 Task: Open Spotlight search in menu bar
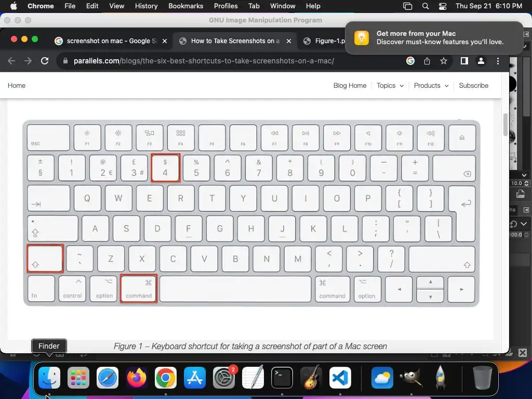(425, 6)
